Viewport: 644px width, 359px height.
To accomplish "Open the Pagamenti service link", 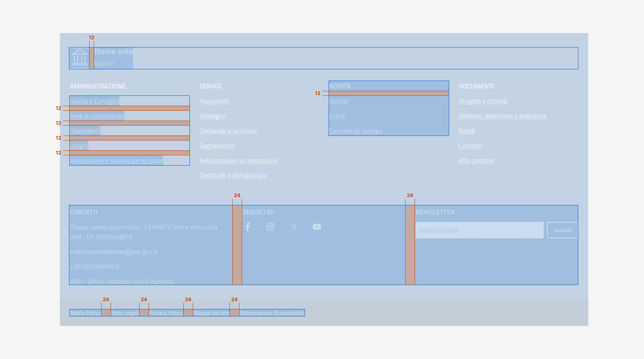I will click(x=214, y=101).
